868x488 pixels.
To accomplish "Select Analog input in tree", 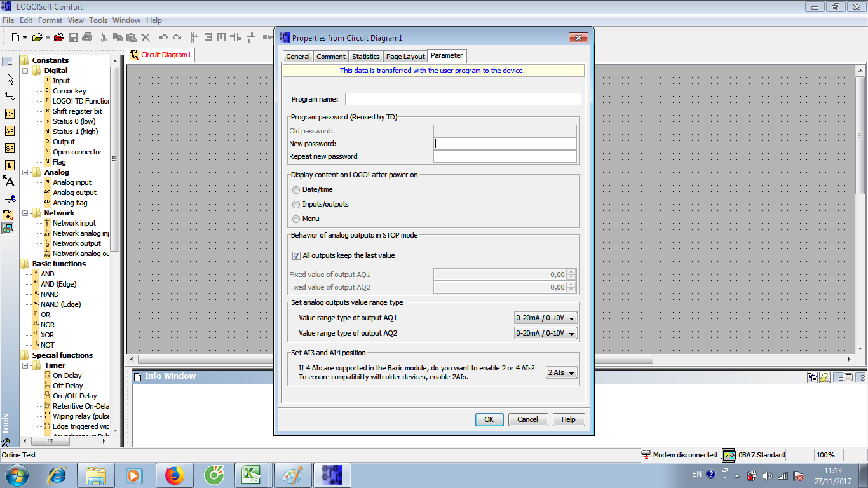I will (72, 182).
